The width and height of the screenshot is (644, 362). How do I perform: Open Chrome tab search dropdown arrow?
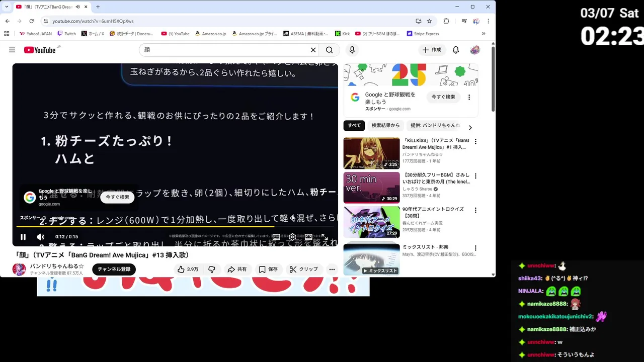click(x=6, y=7)
